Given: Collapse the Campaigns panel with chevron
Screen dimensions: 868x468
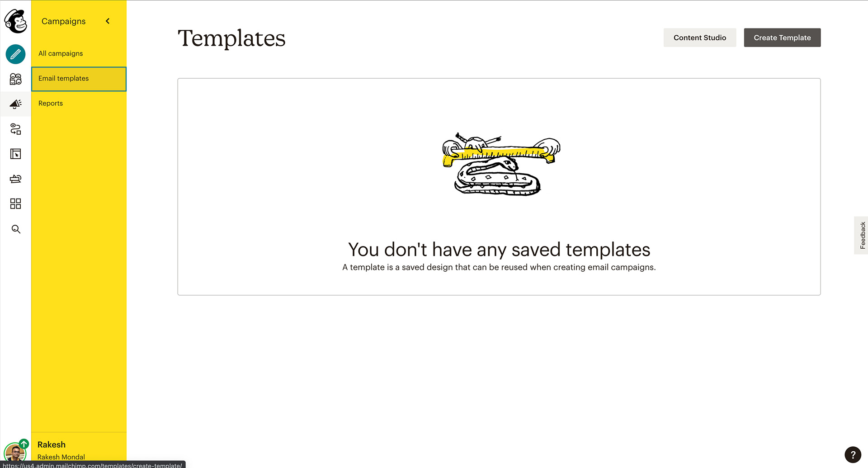Looking at the screenshot, I should click(x=108, y=21).
